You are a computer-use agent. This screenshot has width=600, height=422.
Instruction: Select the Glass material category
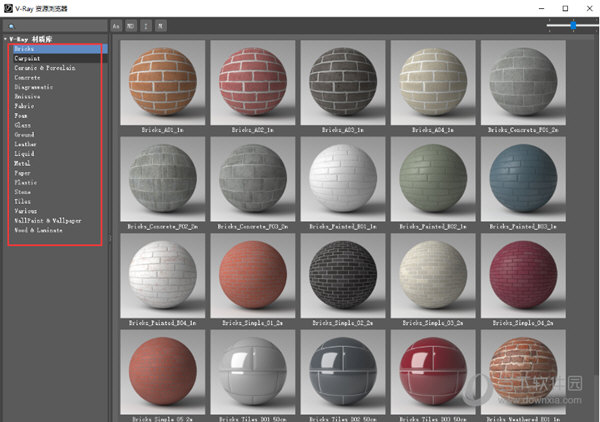coord(24,125)
